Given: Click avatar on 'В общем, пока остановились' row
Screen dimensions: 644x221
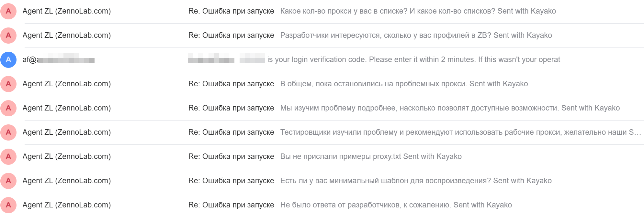Looking at the screenshot, I should (8, 84).
